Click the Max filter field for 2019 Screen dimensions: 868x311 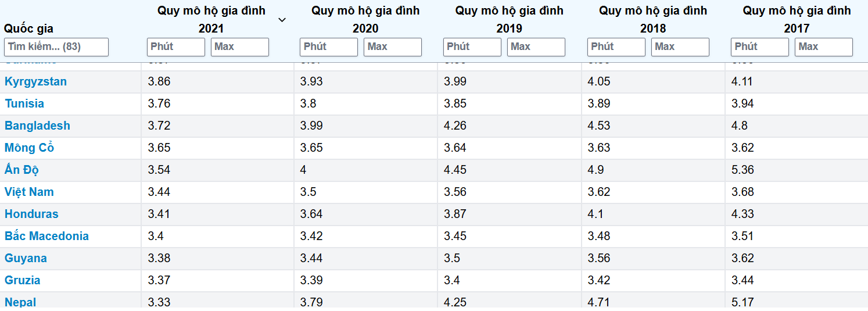536,47
